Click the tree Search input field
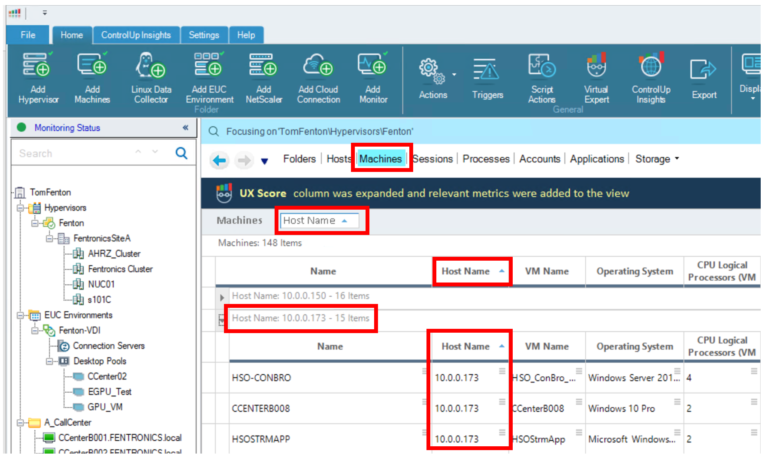 point(73,153)
